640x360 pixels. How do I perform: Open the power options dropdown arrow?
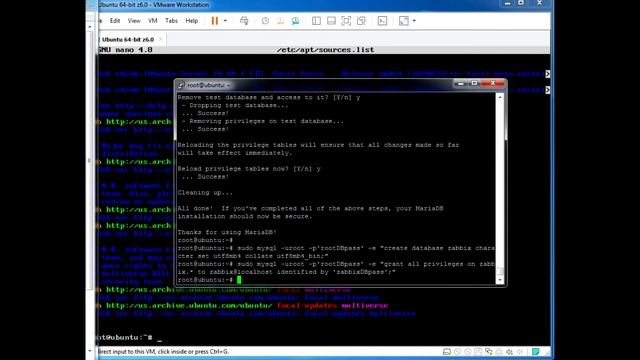[x=225, y=21]
